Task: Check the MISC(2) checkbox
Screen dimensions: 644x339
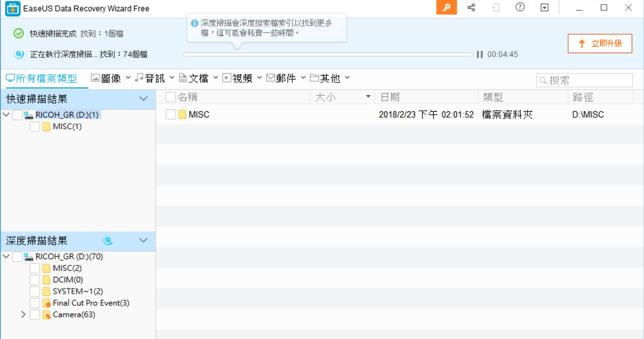Action: pyautogui.click(x=35, y=268)
